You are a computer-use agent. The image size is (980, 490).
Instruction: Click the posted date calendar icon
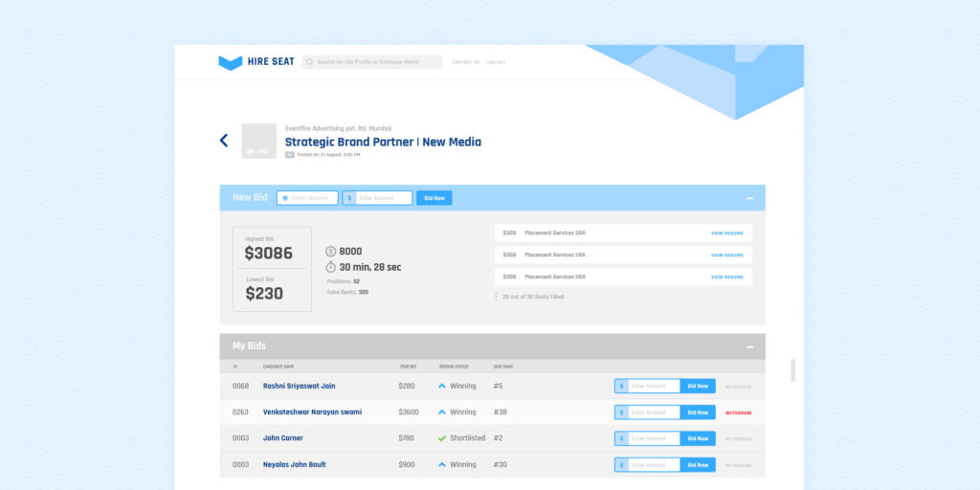tap(289, 154)
